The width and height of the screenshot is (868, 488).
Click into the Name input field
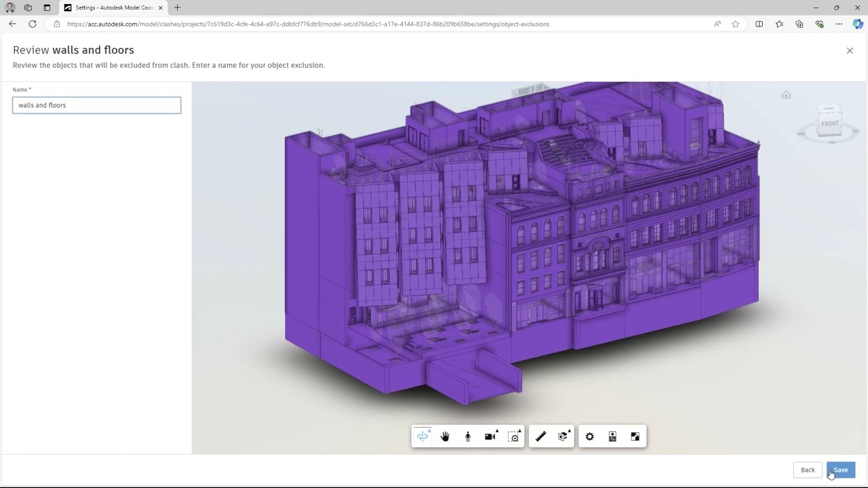coord(97,105)
